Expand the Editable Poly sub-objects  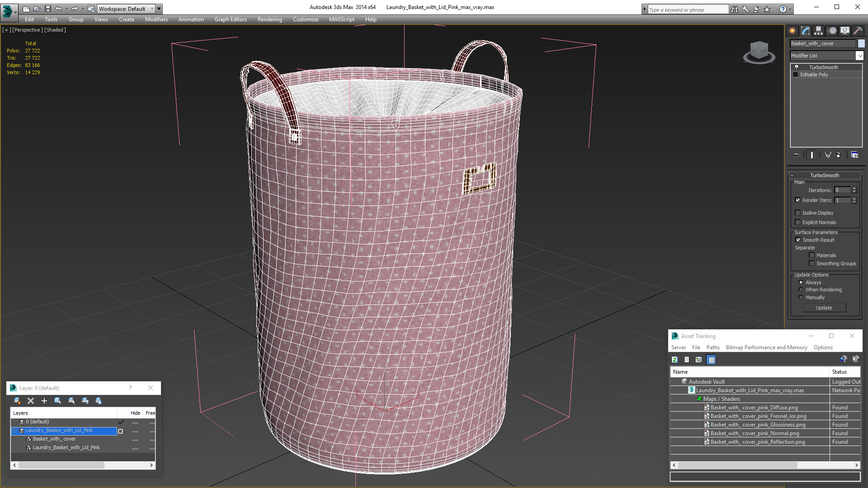point(795,75)
